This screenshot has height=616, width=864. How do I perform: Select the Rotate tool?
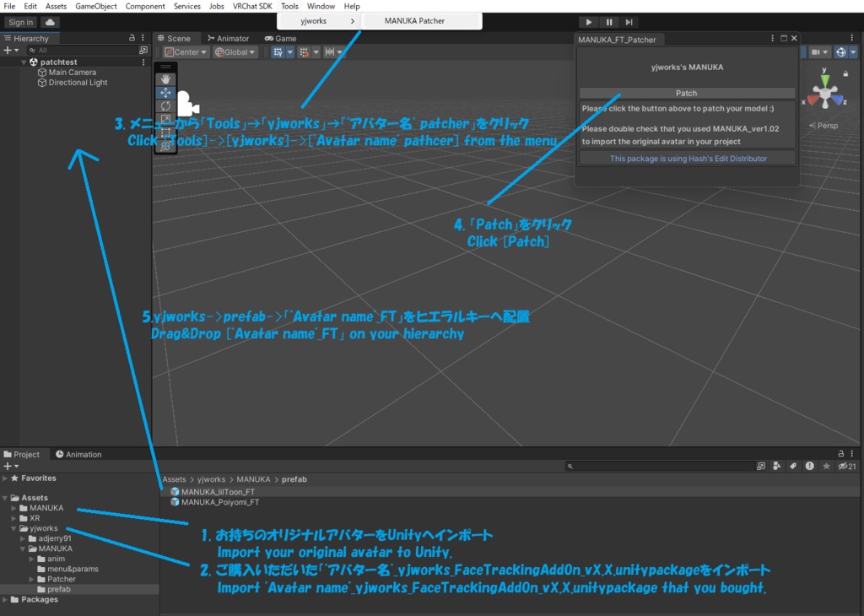(x=165, y=105)
